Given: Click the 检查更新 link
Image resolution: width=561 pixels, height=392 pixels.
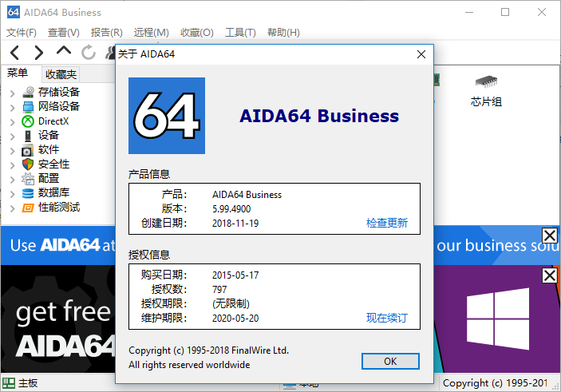Looking at the screenshot, I should click(387, 223).
